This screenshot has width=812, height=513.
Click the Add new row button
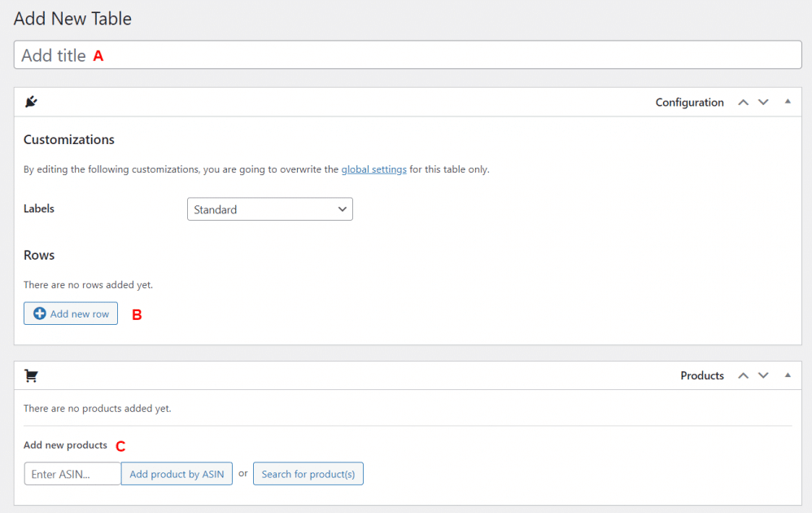[71, 313]
